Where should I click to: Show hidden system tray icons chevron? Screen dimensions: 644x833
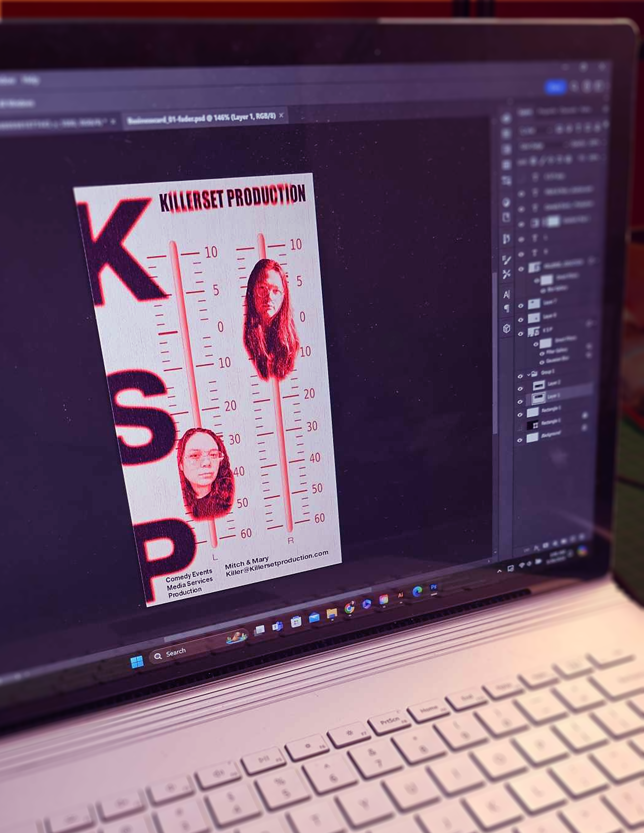499,571
